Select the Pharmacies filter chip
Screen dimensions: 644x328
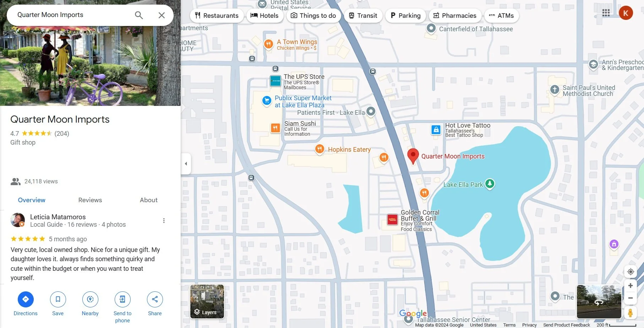(x=455, y=16)
